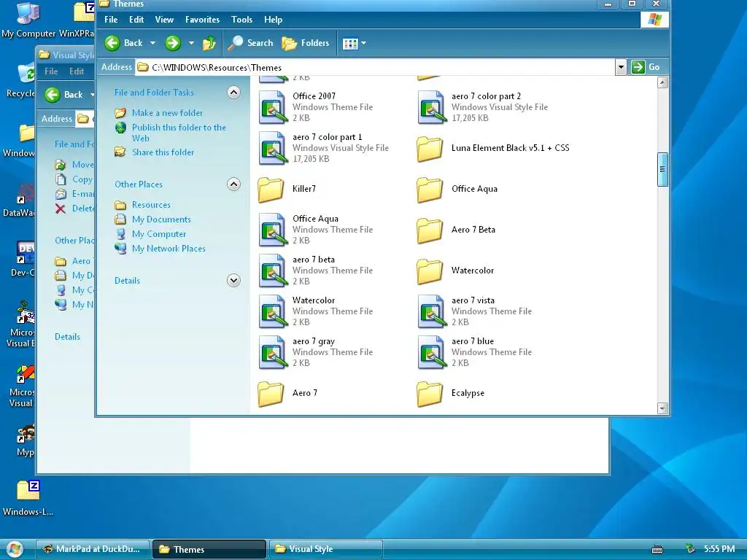Open the Help menu

coord(274,20)
